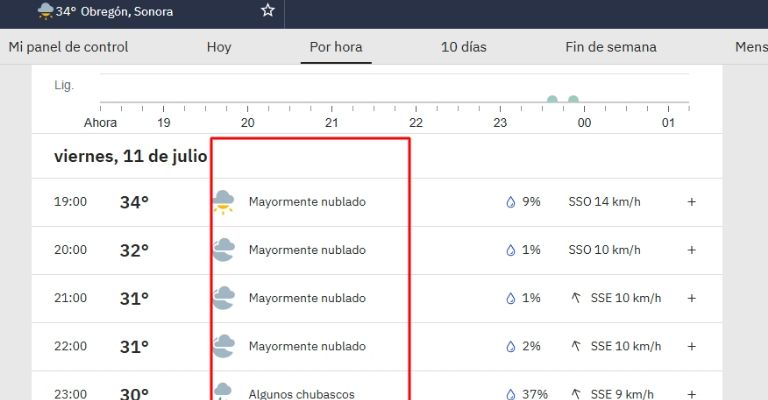Click the 32° temperature at 20:00
Screen dimensions: 768x400
(x=134, y=250)
